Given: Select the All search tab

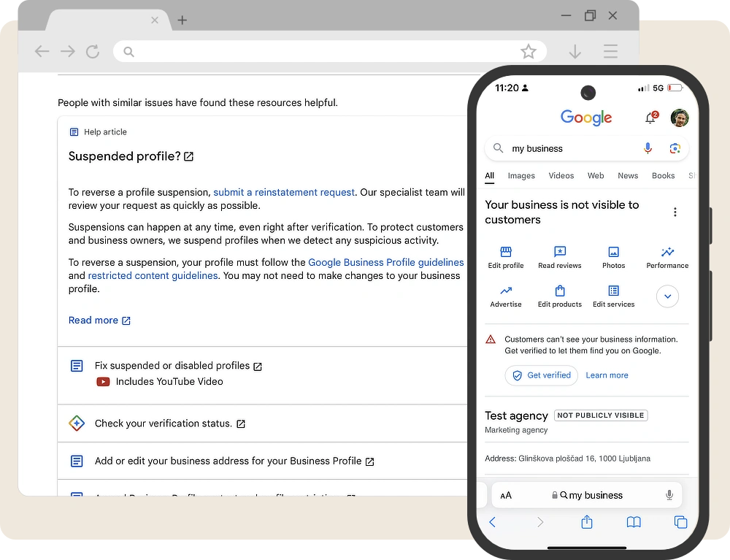Looking at the screenshot, I should point(489,176).
